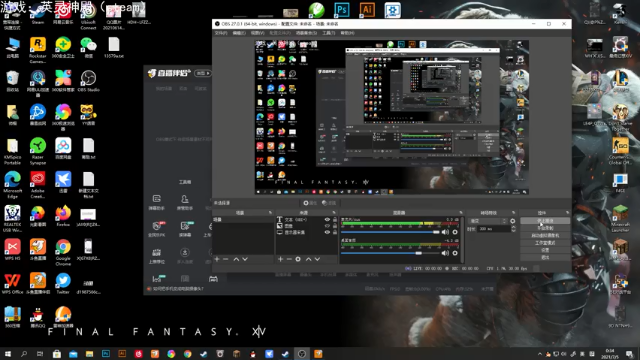
Task: Open the OBS Studio desktop shortcut
Action: [88, 81]
